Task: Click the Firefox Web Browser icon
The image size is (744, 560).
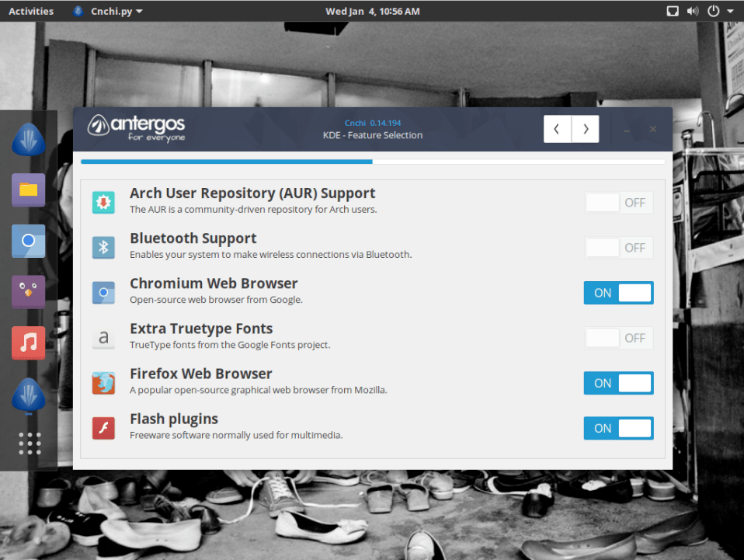Action: 103,383
